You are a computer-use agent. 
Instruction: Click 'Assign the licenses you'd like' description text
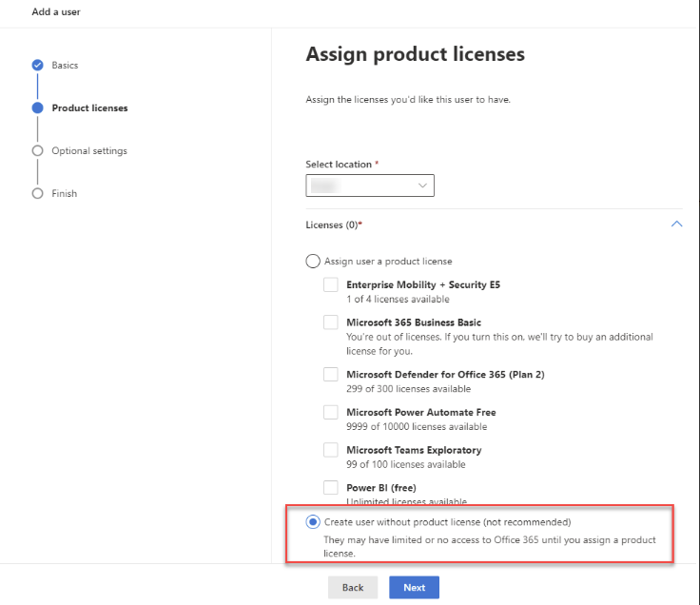(x=408, y=100)
